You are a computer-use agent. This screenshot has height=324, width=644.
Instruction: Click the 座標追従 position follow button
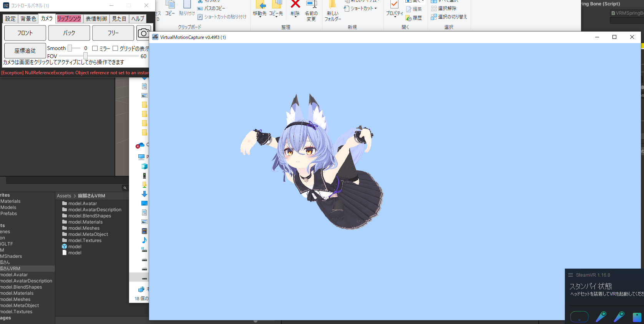tap(25, 51)
